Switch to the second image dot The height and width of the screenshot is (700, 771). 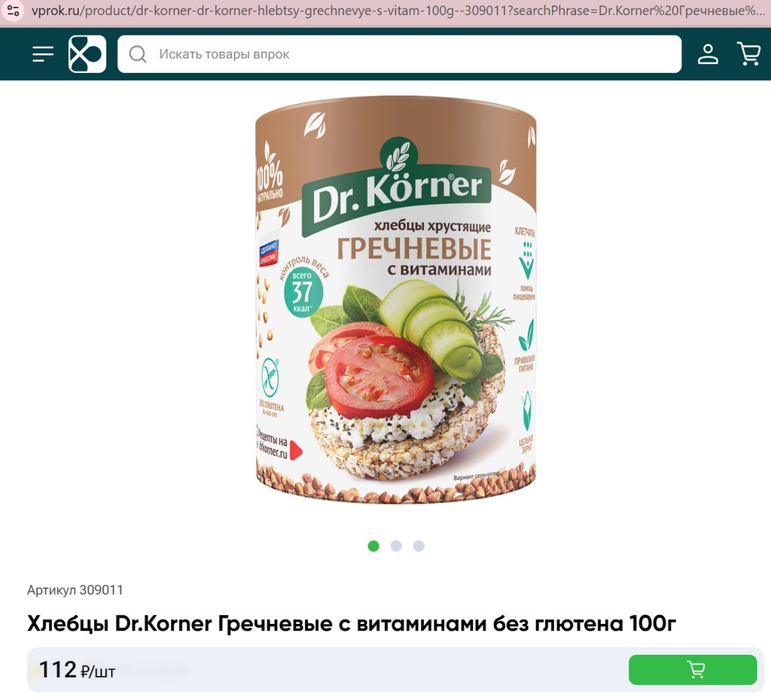pyautogui.click(x=396, y=546)
